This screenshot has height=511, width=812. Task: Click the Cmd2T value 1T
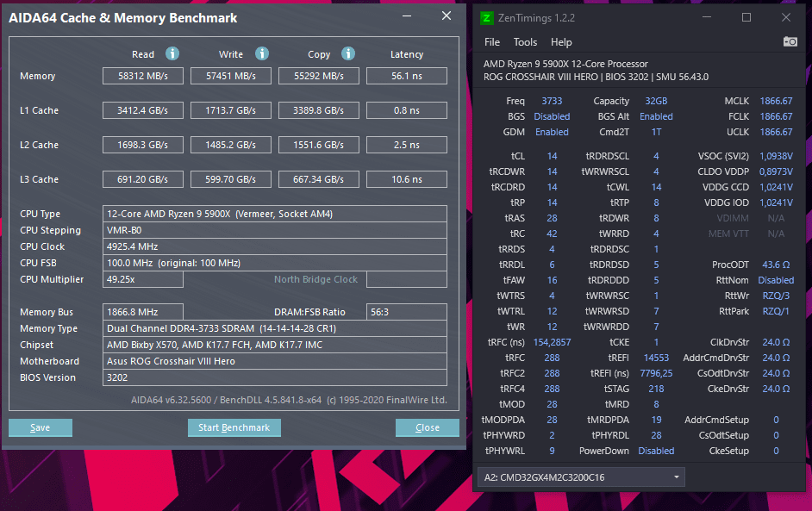(656, 132)
